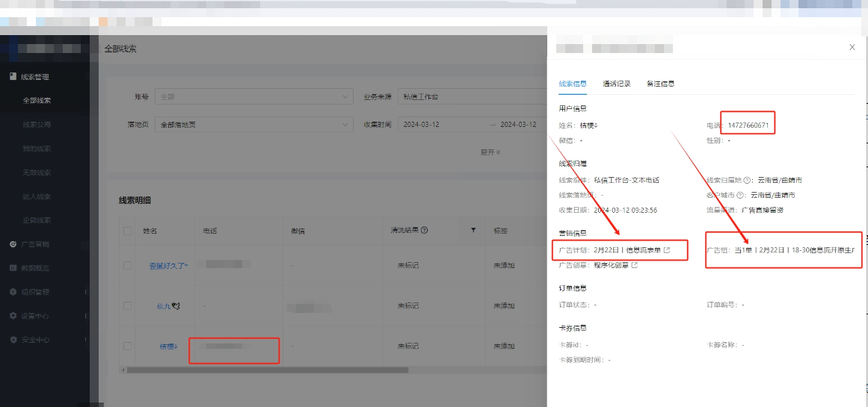Click the phone number 14727660671
The image size is (868, 407).
click(x=748, y=125)
